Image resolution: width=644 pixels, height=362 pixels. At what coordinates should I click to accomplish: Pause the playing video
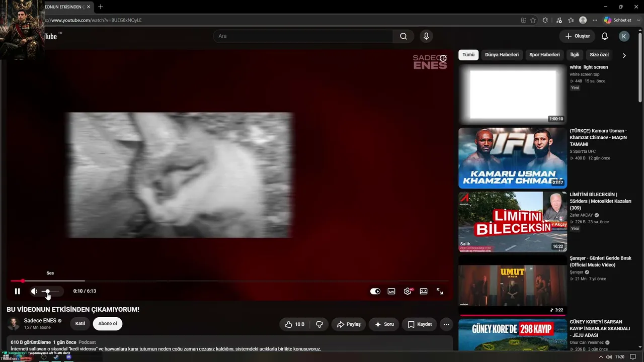(x=17, y=291)
